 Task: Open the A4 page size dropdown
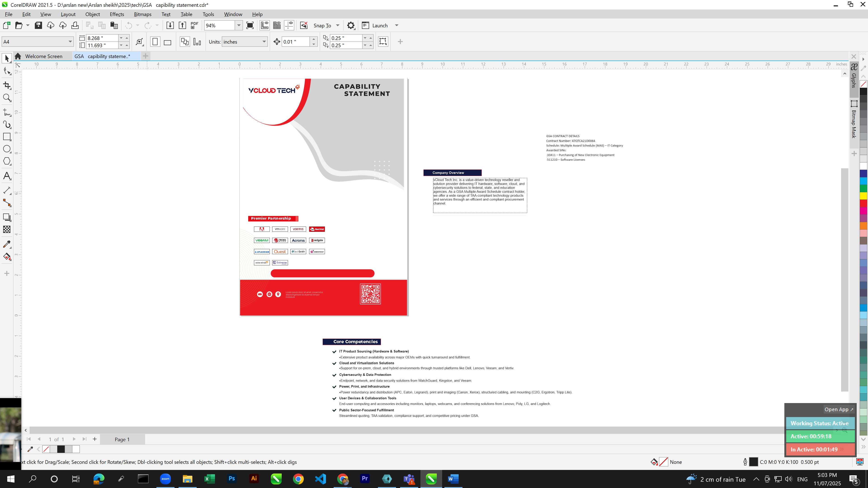[70, 42]
